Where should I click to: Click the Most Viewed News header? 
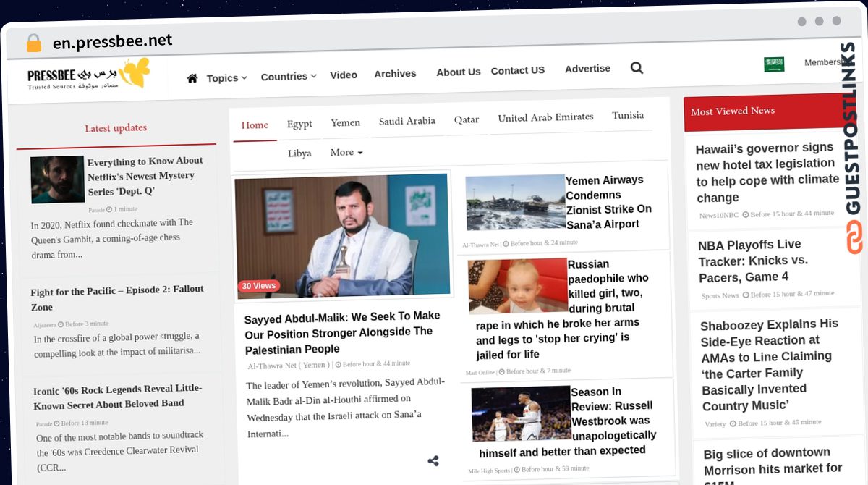point(733,111)
